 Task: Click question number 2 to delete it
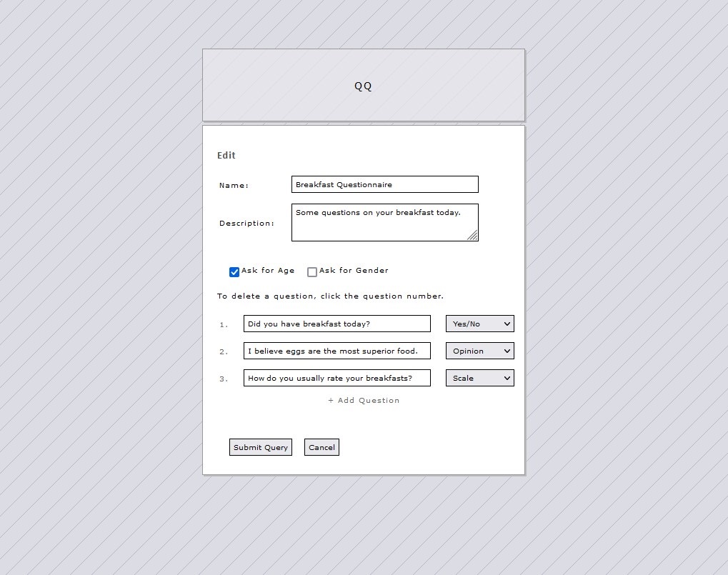pyautogui.click(x=224, y=352)
